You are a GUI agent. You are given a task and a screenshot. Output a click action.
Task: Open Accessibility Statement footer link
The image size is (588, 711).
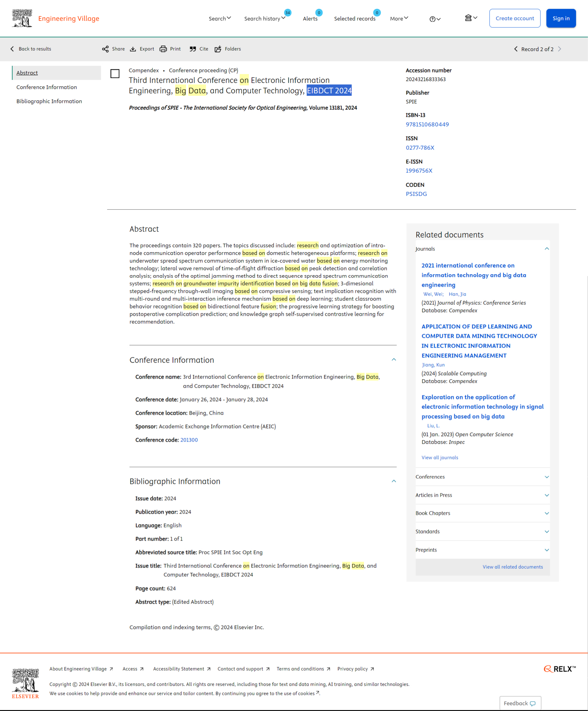pyautogui.click(x=182, y=669)
